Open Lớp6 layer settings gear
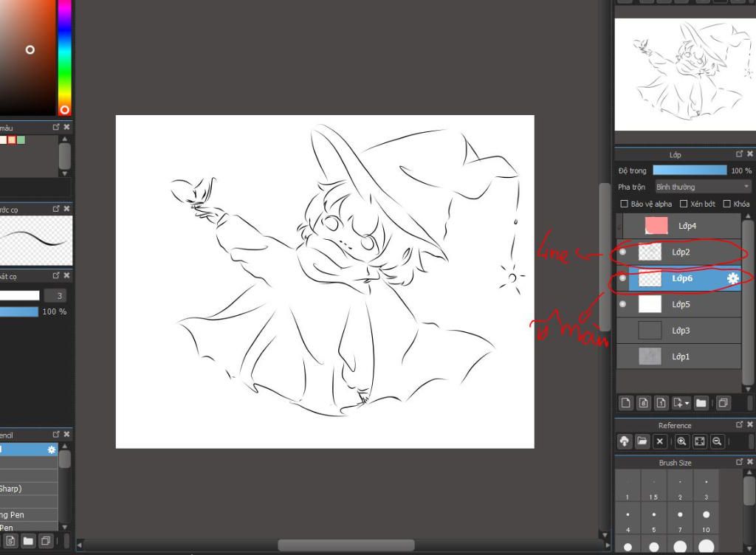The height and width of the screenshot is (555, 756). [732, 278]
